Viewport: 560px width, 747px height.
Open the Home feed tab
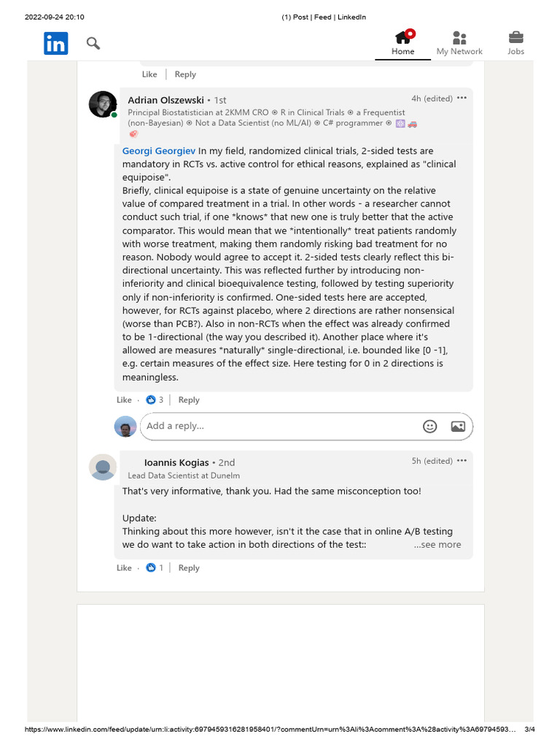pos(402,42)
